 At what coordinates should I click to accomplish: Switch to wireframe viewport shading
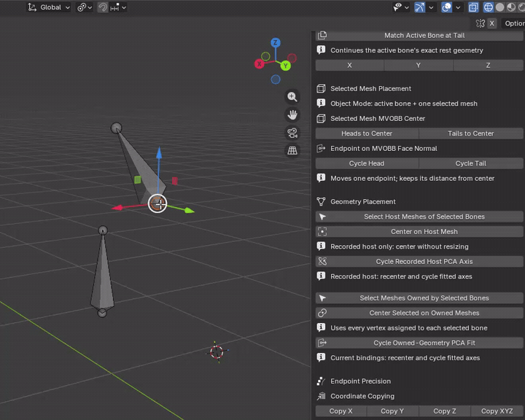coord(488,7)
